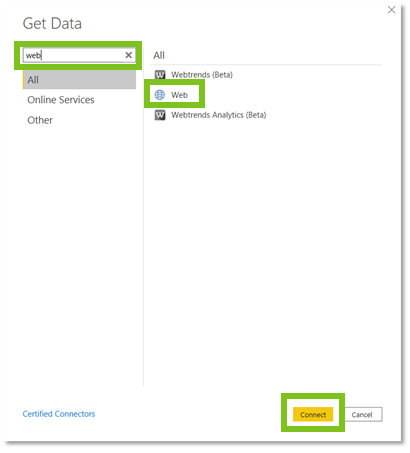
Task: Click the Webtrends (Beta) W icon
Action: click(160, 75)
